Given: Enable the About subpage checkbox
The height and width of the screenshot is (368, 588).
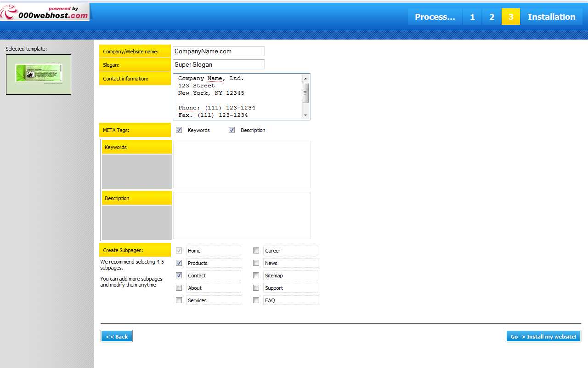Looking at the screenshot, I should 179,288.
